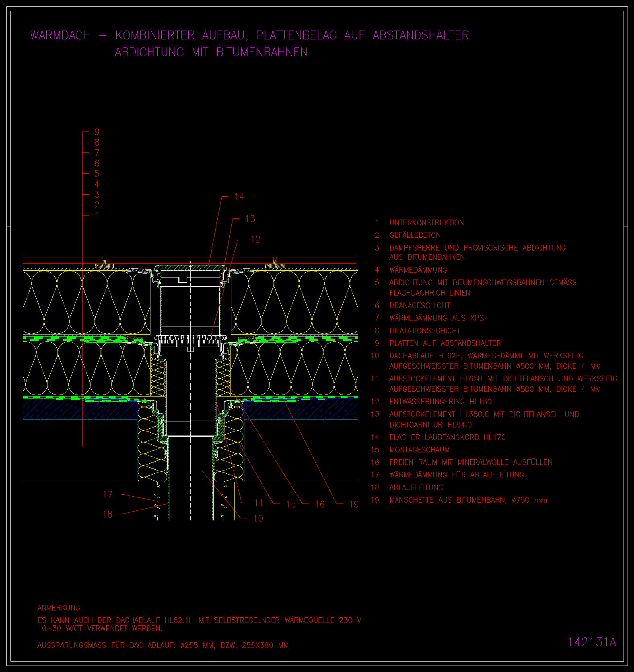Select legend entry 'DRÄNAGESCHICHT'
Screen dimensions: 634x672
pyautogui.click(x=420, y=305)
